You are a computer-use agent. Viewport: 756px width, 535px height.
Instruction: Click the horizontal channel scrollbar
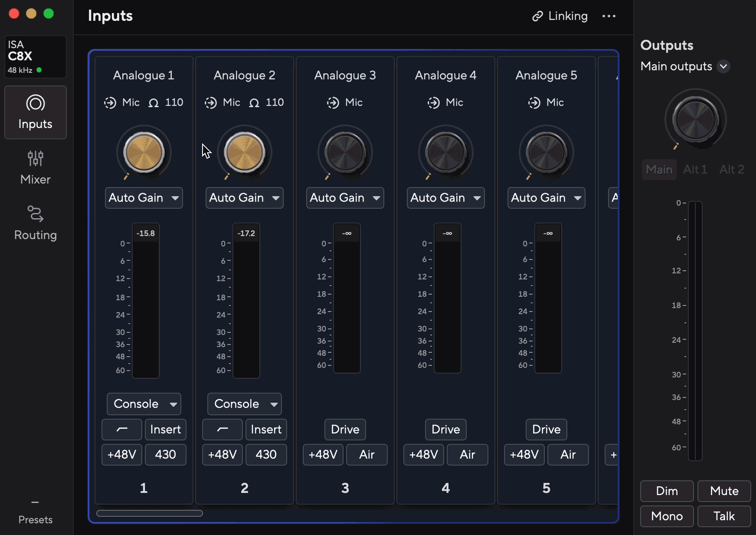tap(150, 513)
